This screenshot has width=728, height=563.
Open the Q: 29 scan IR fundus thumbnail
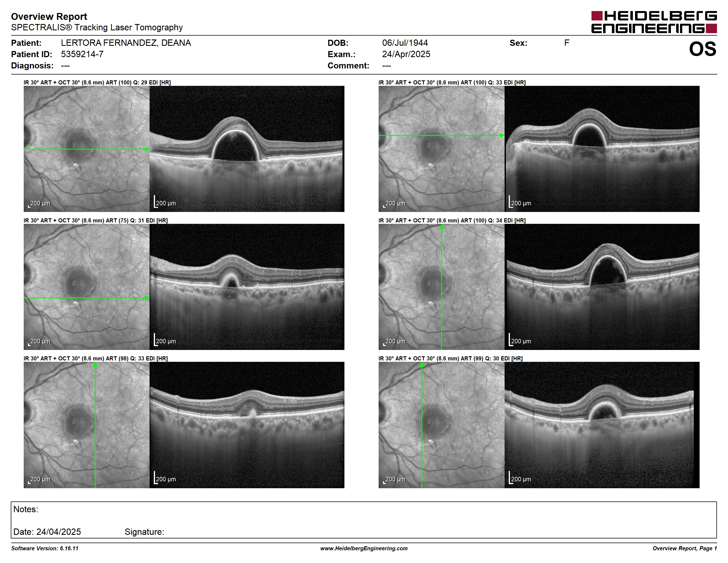[x=86, y=149]
